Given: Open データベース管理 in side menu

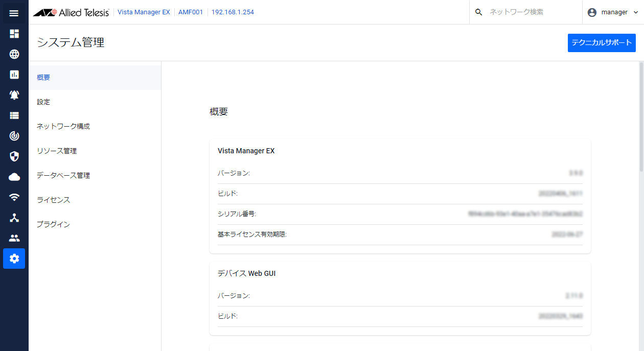Looking at the screenshot, I should click(x=95, y=176).
